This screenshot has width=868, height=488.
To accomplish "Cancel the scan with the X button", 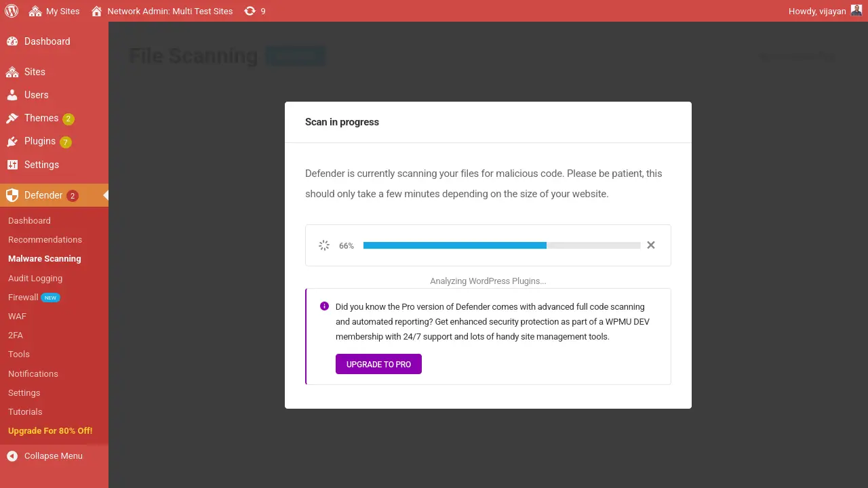I will [x=651, y=245].
